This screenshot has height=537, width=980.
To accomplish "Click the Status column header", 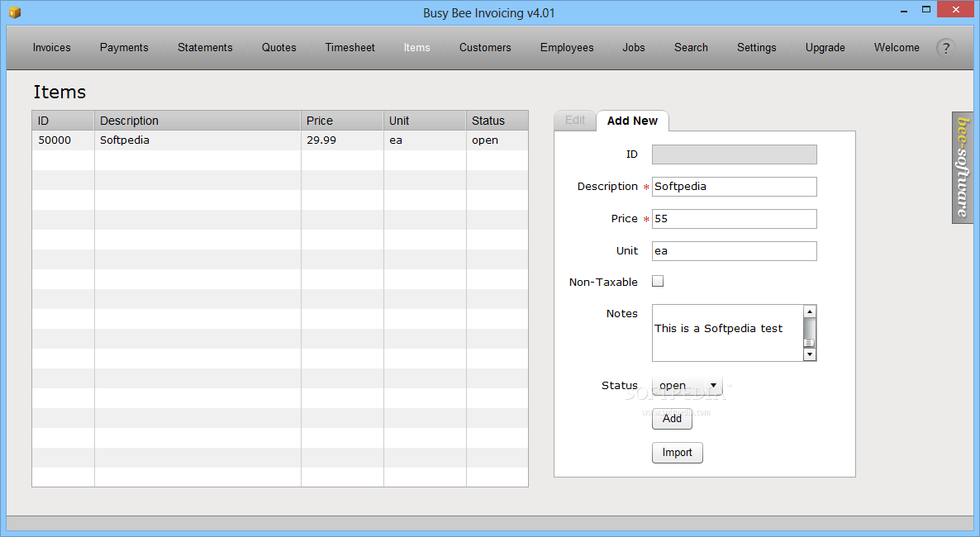I will 497,121.
